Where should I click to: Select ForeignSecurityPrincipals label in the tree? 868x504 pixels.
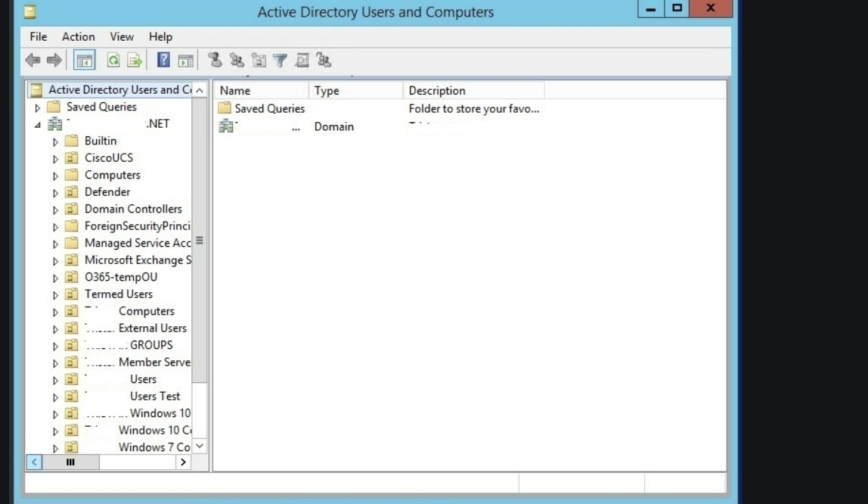pos(138,226)
